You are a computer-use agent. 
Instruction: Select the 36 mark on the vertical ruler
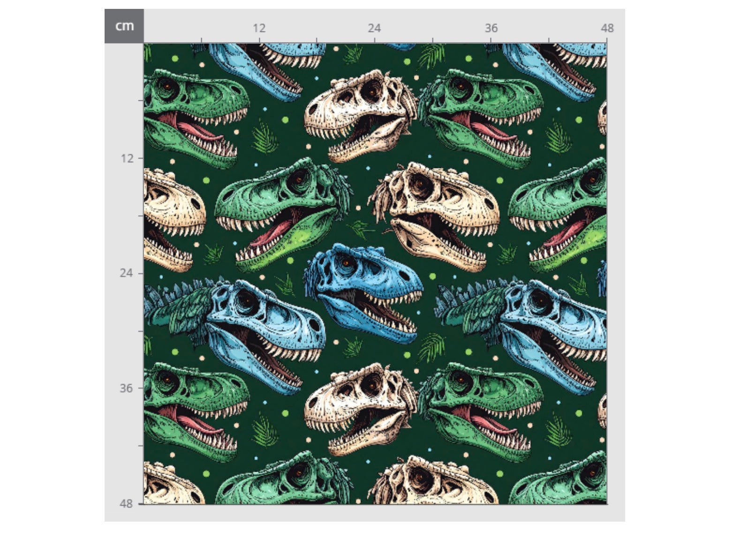[126, 388]
